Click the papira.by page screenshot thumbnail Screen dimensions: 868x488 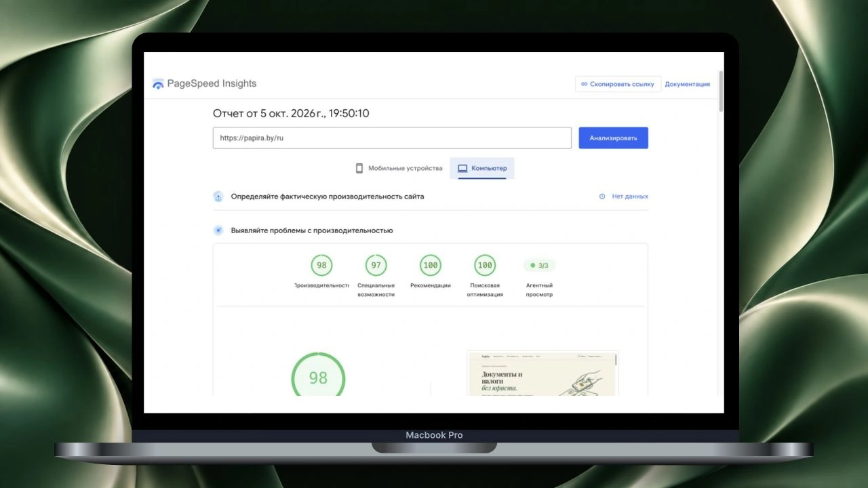point(542,373)
